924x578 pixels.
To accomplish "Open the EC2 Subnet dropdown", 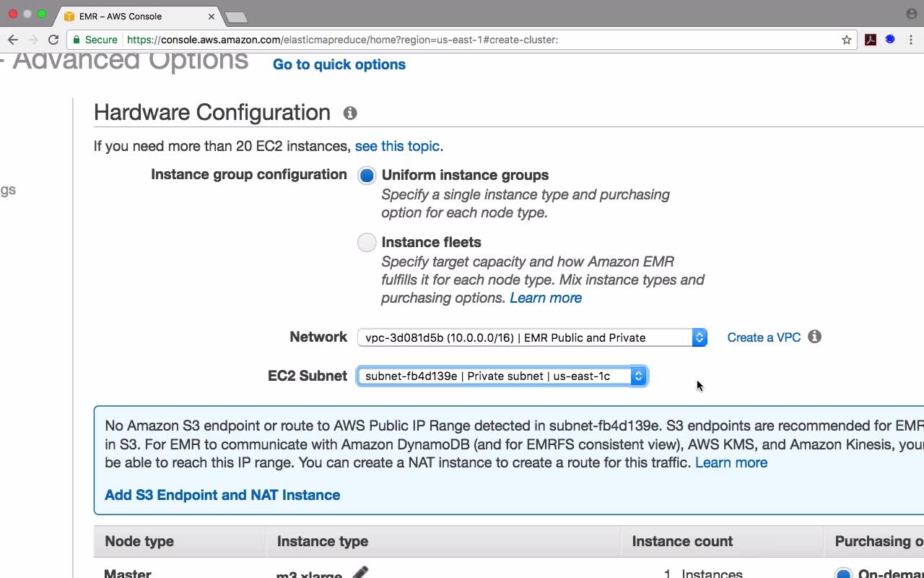I will pos(502,376).
